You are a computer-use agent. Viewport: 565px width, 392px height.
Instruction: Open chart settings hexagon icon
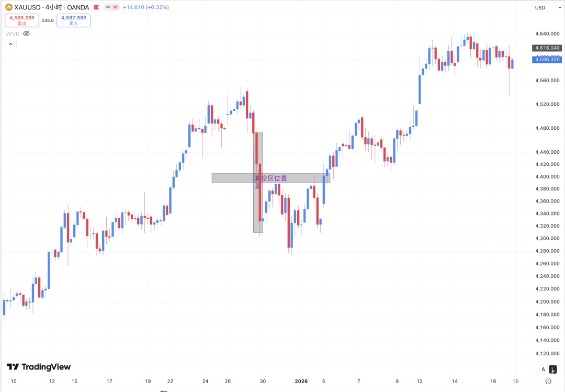pyautogui.click(x=548, y=381)
